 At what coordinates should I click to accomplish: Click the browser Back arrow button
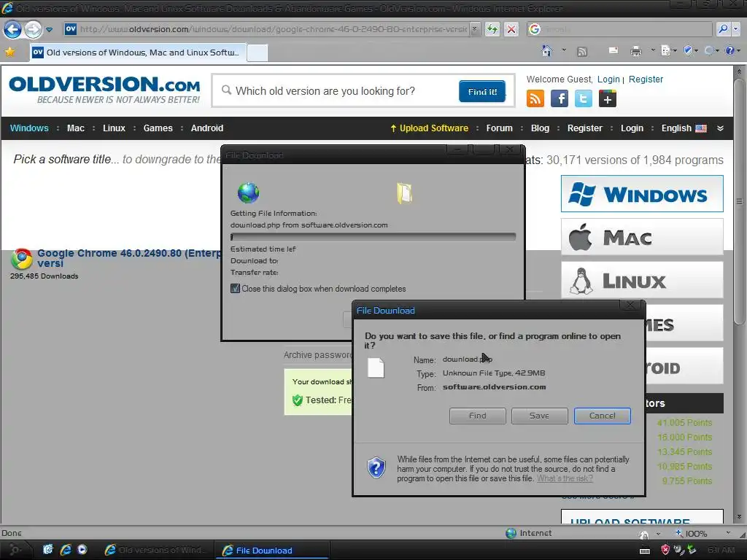(13, 29)
